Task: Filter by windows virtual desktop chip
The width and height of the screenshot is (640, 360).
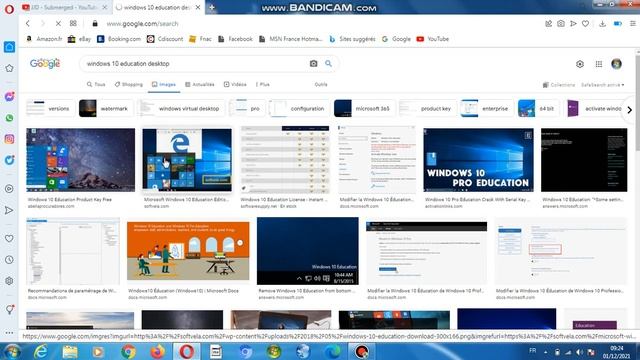Action: [181, 109]
